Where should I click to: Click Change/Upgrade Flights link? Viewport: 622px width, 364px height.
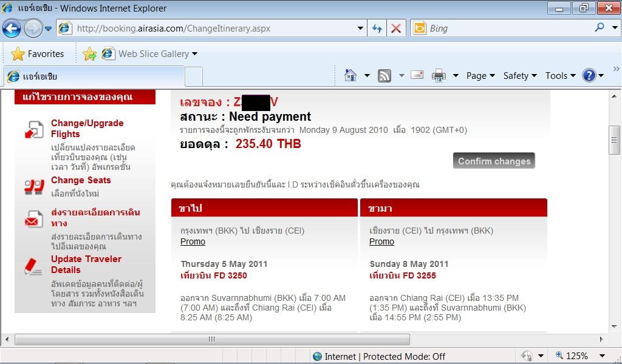coord(87,129)
